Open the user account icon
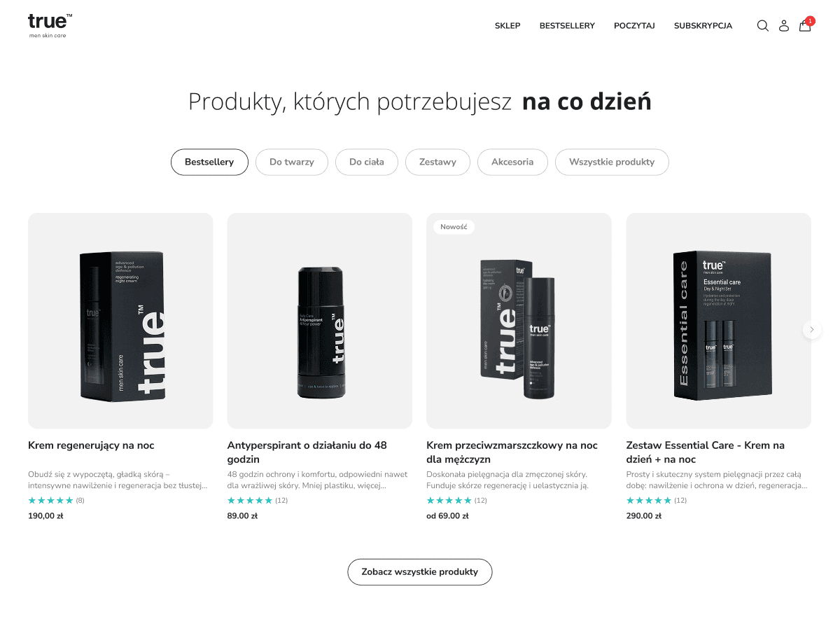Screen dimensions: 840x631 click(x=784, y=26)
